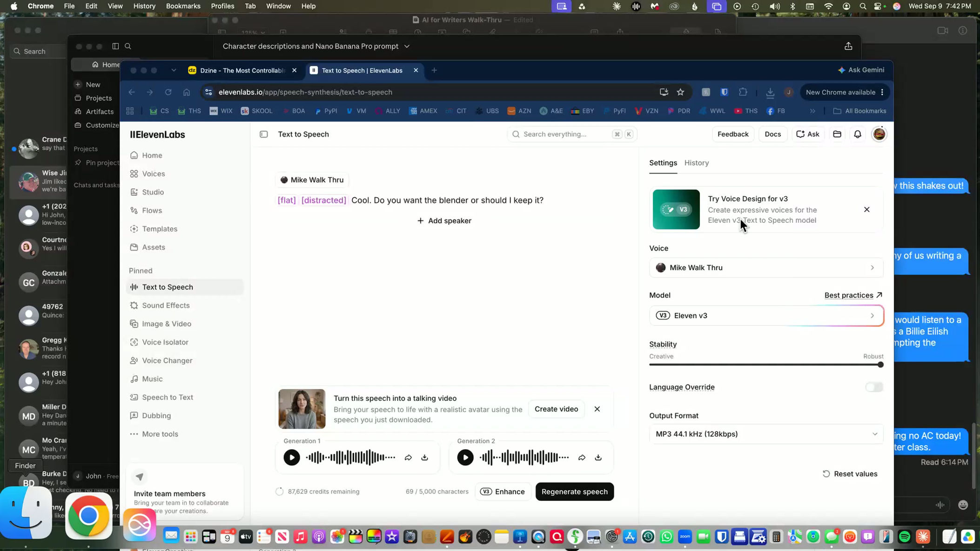Open Finder from the Dock

coord(26,513)
